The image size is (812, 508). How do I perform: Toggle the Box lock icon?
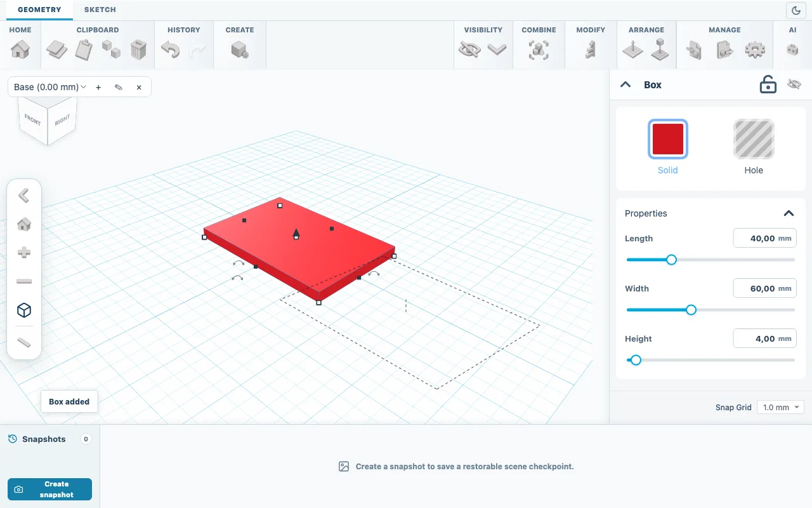768,84
